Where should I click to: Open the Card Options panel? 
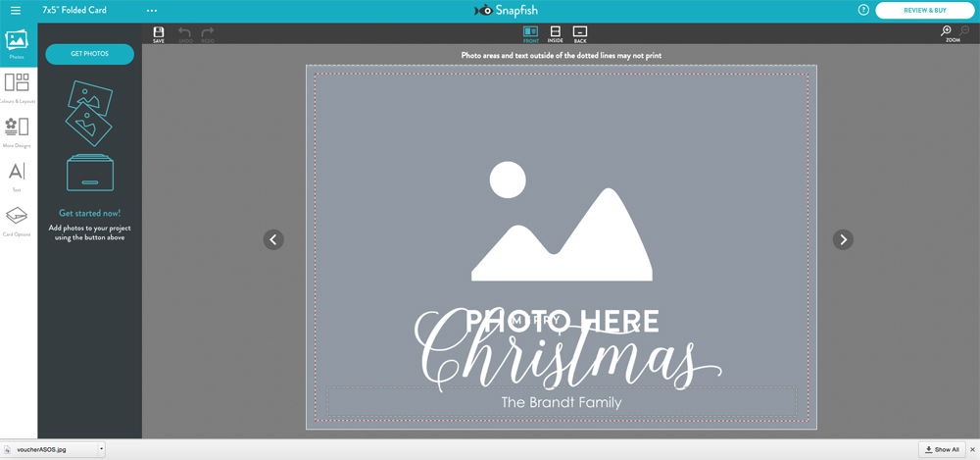[18, 220]
